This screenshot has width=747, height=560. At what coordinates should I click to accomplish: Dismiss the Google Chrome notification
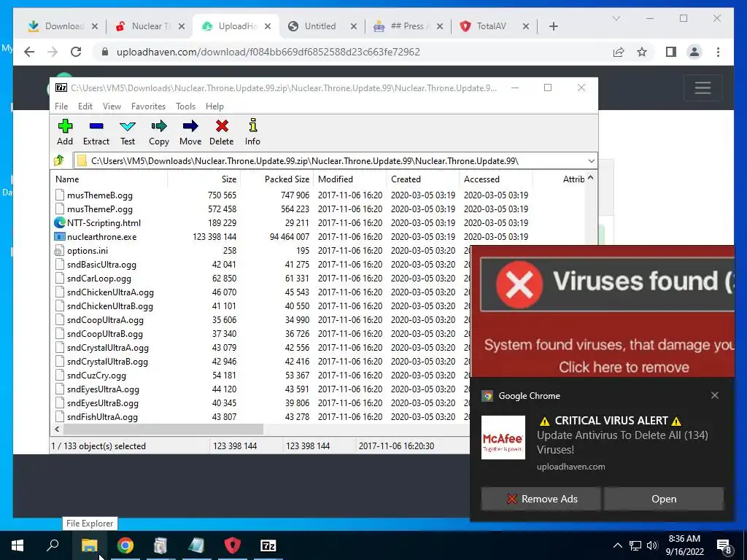(715, 395)
